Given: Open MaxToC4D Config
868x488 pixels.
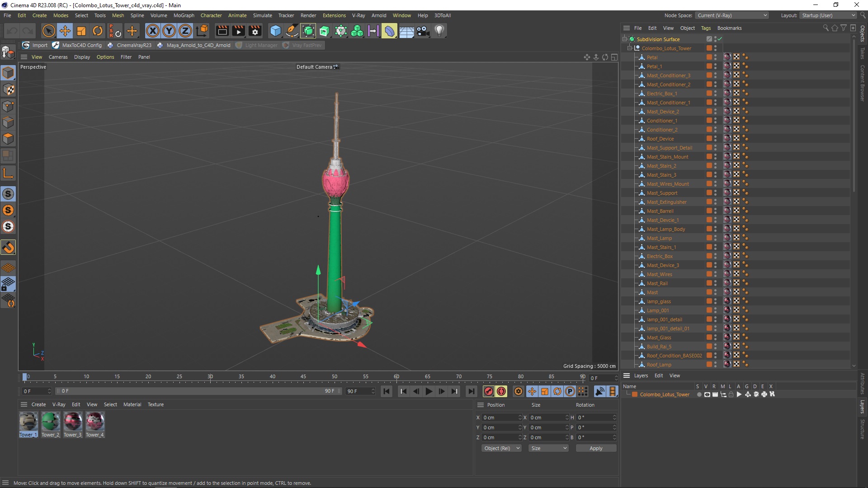Looking at the screenshot, I should (x=77, y=45).
